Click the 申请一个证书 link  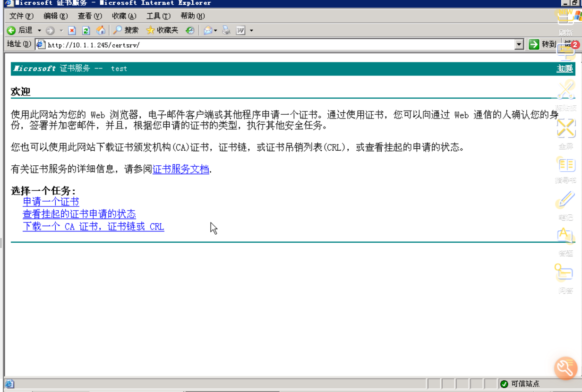[51, 202]
